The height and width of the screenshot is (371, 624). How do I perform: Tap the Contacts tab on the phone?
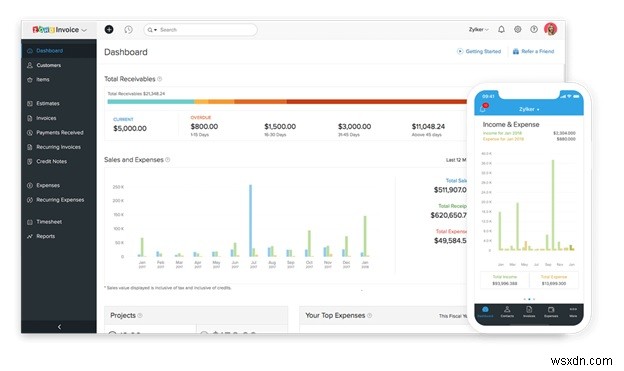point(507,312)
